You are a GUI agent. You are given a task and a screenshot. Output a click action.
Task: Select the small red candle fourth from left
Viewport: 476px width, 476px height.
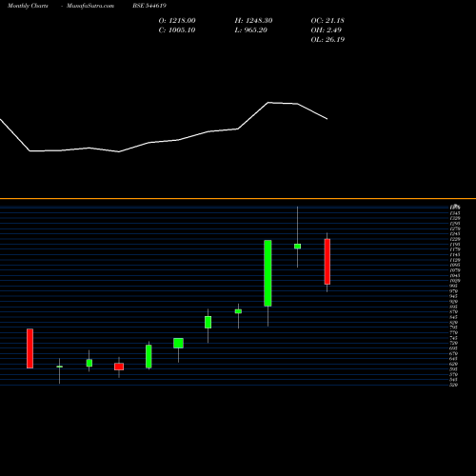pos(119,367)
